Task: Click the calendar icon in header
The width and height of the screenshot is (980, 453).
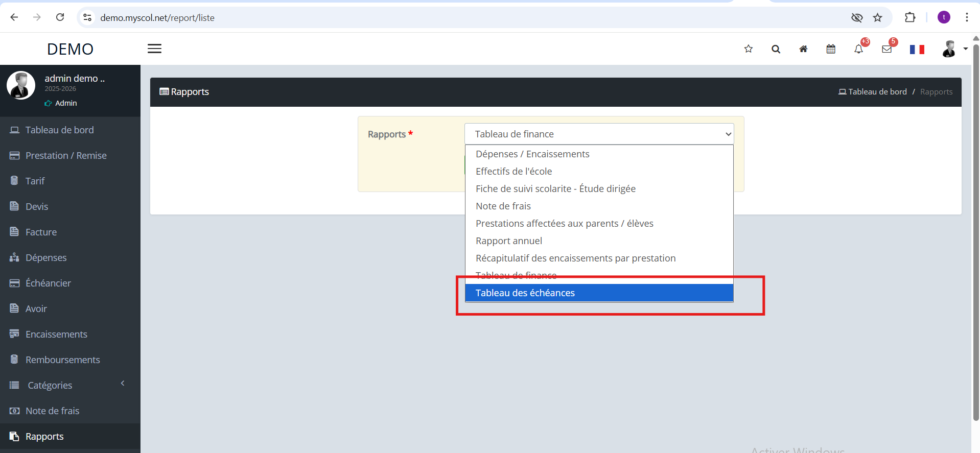Action: coord(831,49)
